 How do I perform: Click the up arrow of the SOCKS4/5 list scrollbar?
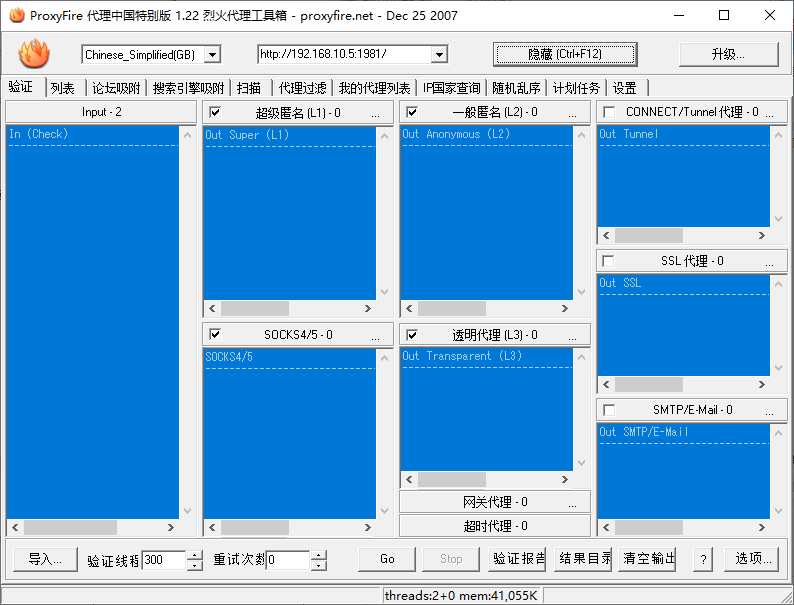[x=384, y=357]
